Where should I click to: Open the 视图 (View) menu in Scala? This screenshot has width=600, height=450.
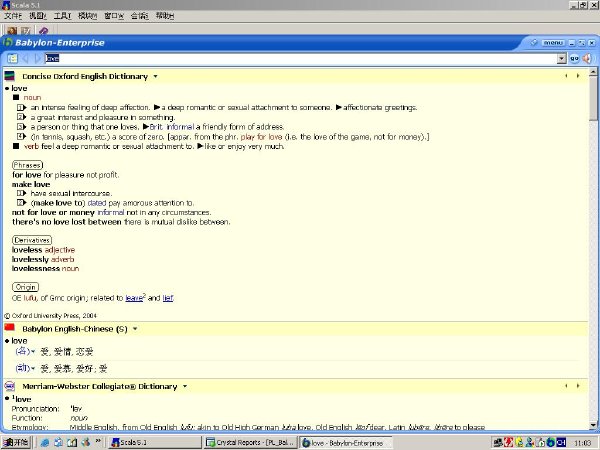38,16
